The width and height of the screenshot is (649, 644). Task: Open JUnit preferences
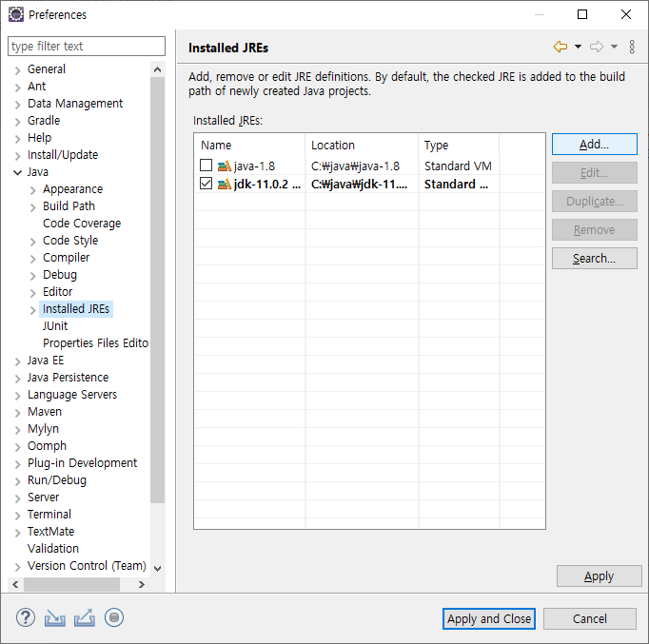tap(54, 326)
